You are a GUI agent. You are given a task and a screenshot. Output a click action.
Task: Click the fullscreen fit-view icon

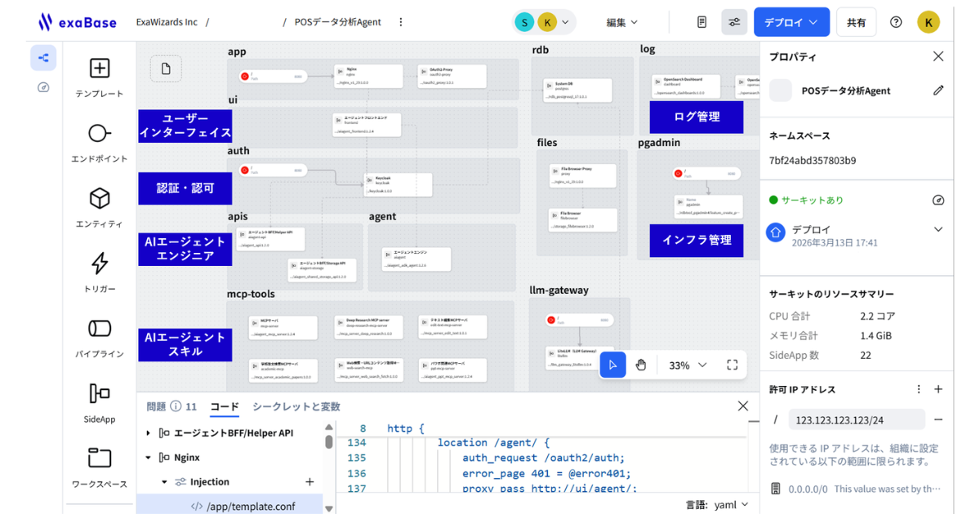[x=732, y=365]
